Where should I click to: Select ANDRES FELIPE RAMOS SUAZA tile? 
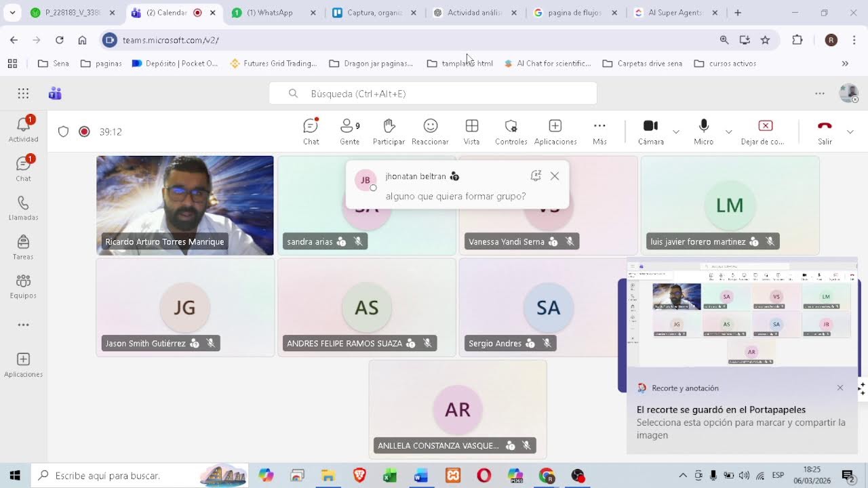pos(367,307)
